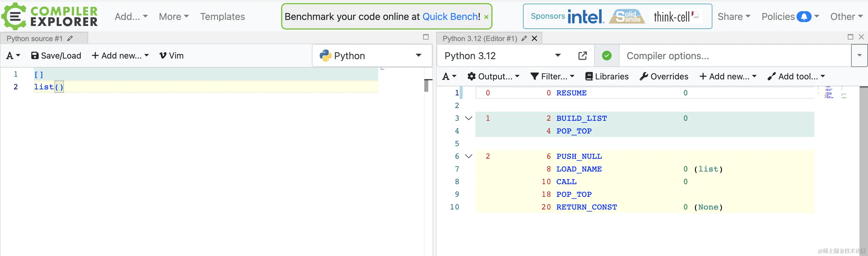The height and width of the screenshot is (256, 868).
Task: Open the compiler Overrides settings
Action: (664, 77)
